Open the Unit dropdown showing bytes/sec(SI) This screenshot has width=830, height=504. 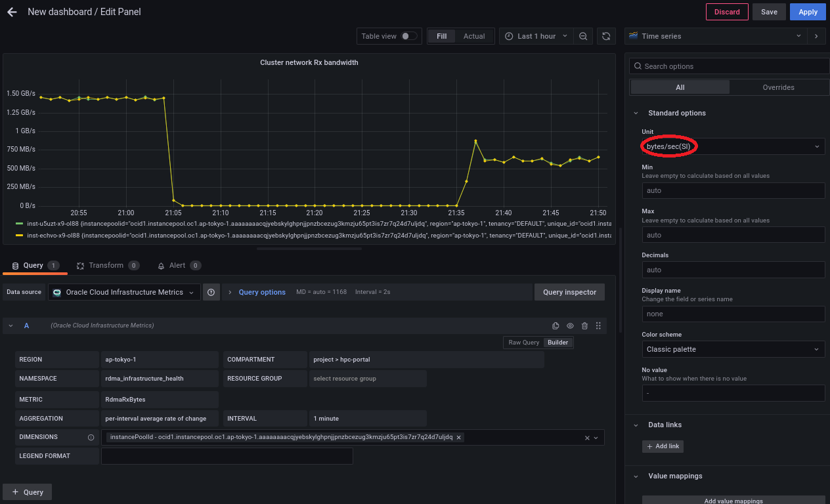[733, 146]
